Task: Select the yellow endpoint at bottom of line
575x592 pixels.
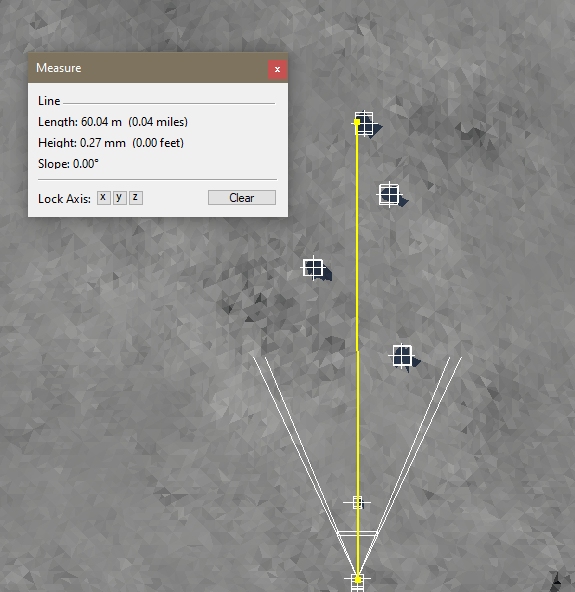Action: (358, 579)
